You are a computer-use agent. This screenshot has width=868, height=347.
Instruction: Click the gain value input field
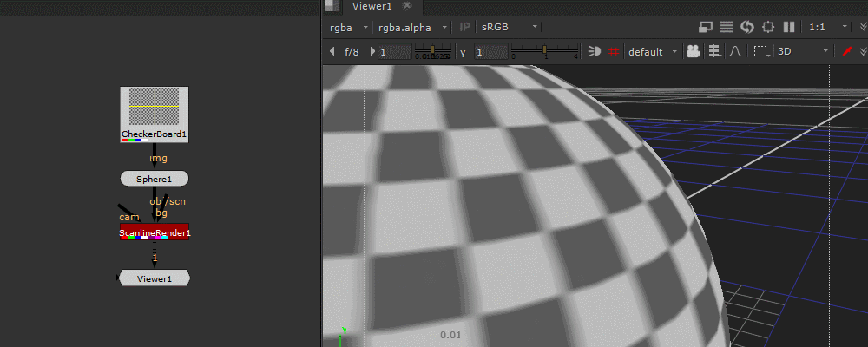pyautogui.click(x=395, y=52)
